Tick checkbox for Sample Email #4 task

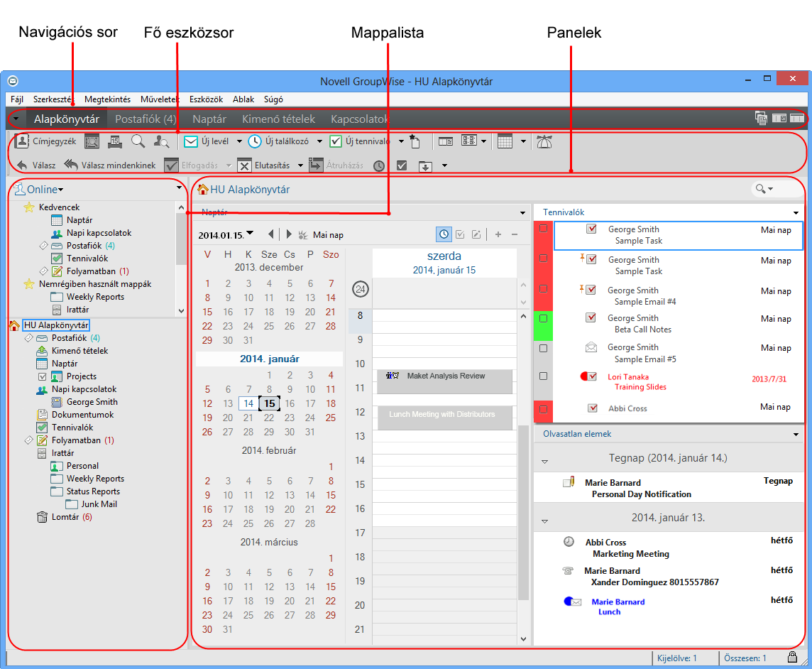tap(543, 288)
